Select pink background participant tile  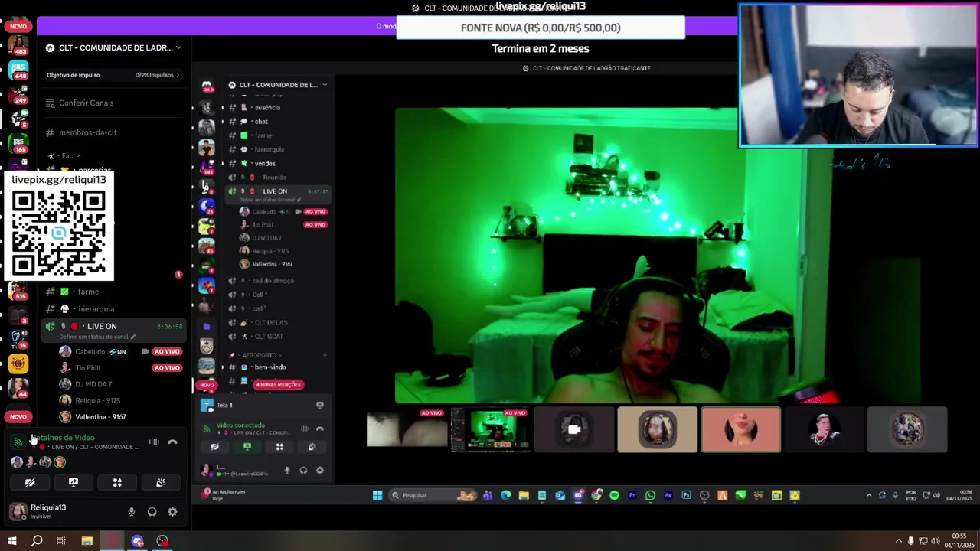(741, 429)
